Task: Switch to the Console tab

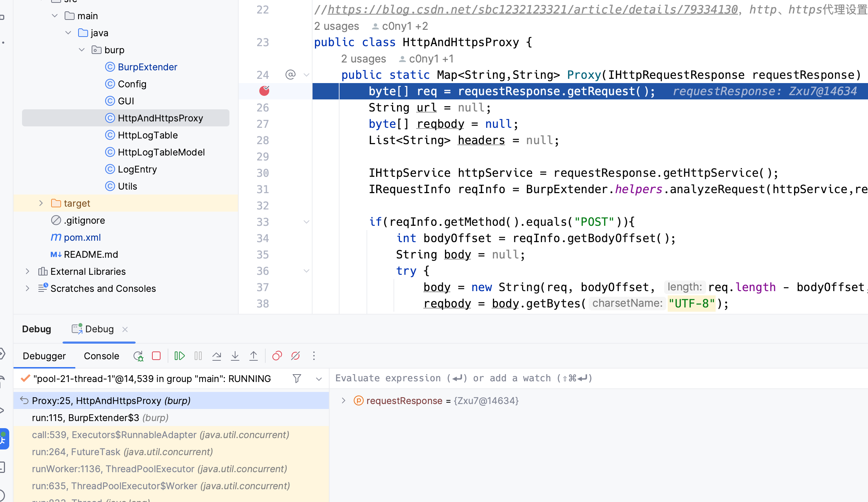Action: (x=101, y=356)
